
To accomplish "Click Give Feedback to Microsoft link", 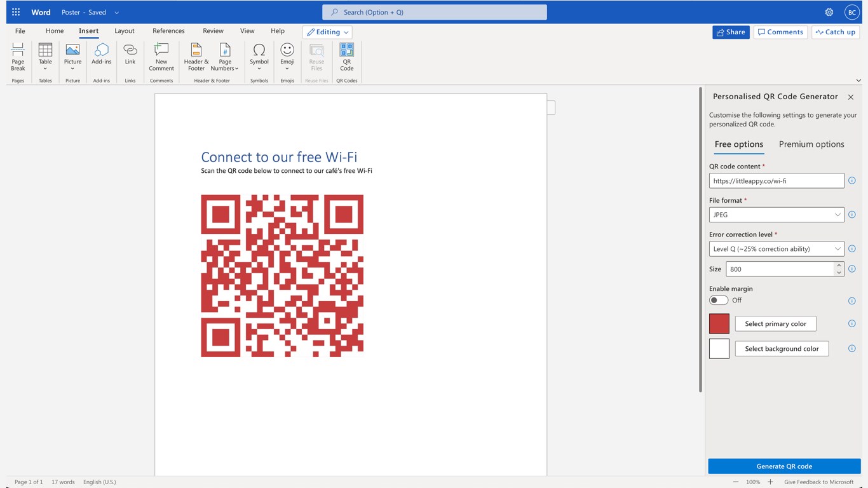I will 819,482.
